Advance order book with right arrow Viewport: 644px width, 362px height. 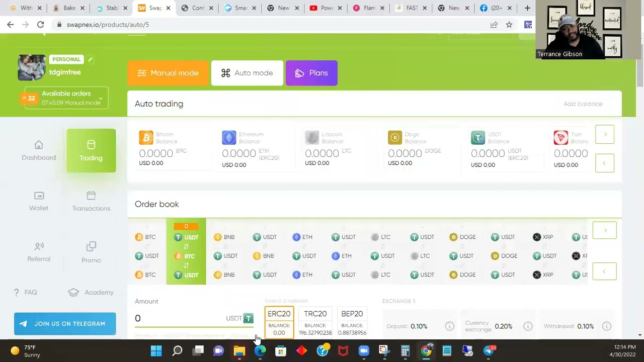pyautogui.click(x=604, y=230)
